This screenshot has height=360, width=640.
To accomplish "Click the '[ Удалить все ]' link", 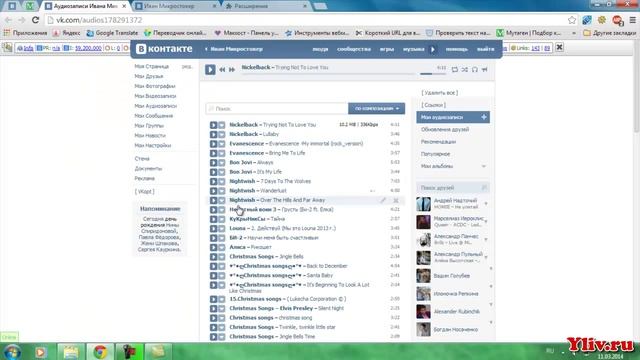I will click(x=440, y=93).
